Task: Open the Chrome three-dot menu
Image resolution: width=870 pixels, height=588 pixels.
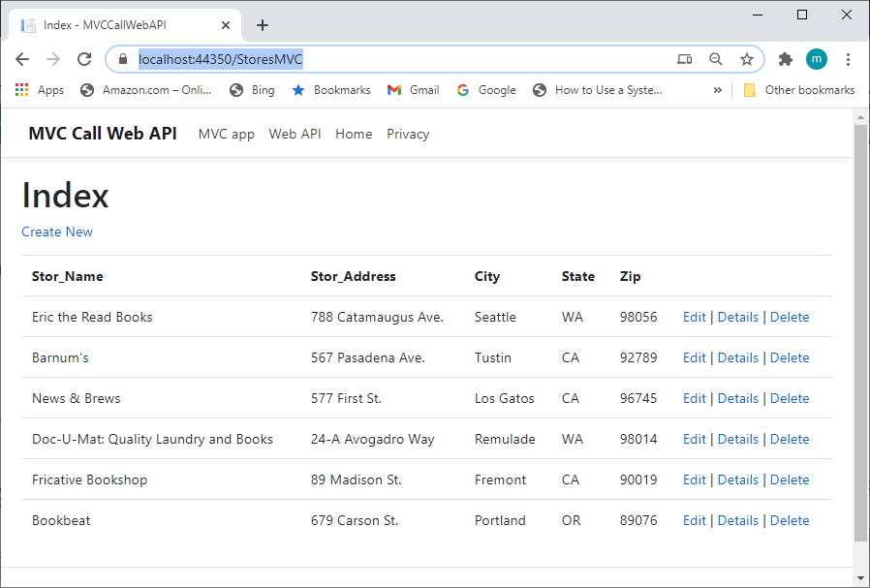Action: [849, 59]
